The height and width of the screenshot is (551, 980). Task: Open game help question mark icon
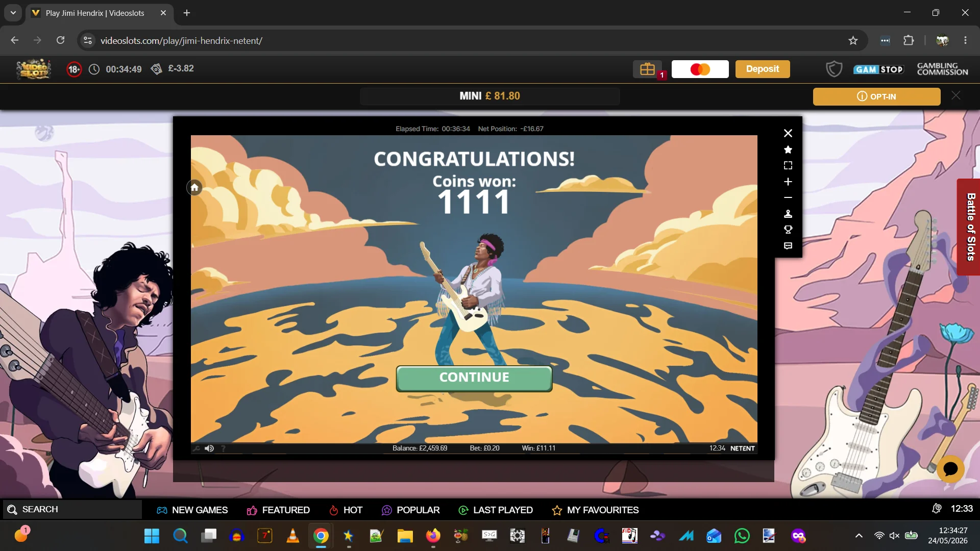click(223, 448)
